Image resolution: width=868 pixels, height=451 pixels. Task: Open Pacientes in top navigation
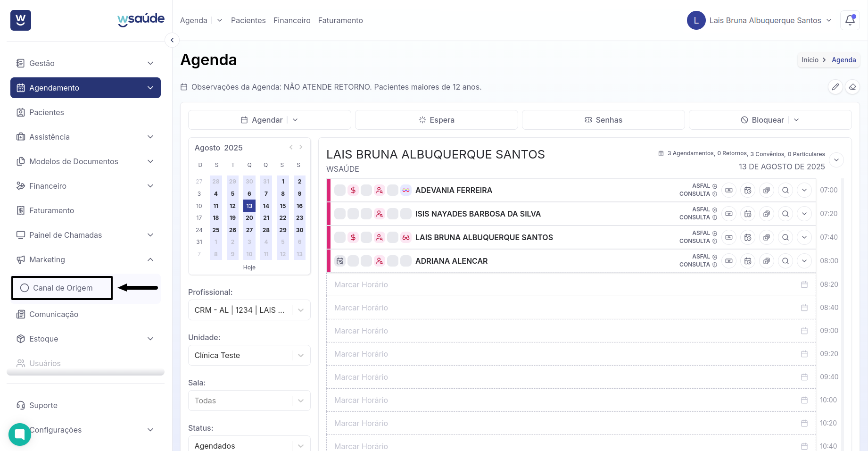pos(248,20)
